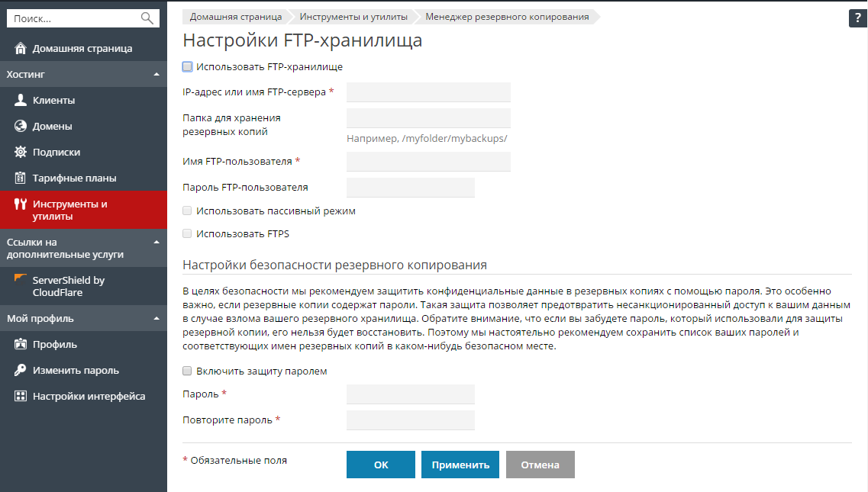Click the Тарифные планы icon

(x=21, y=178)
